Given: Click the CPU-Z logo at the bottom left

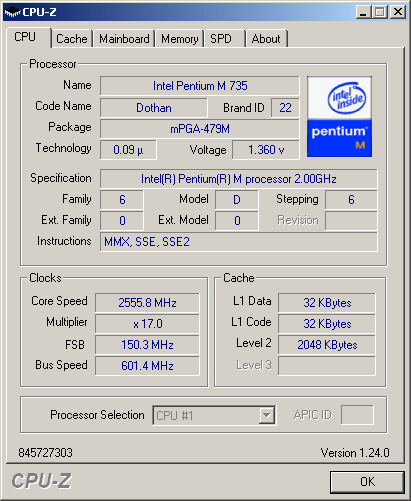Looking at the screenshot, I should [x=41, y=481].
